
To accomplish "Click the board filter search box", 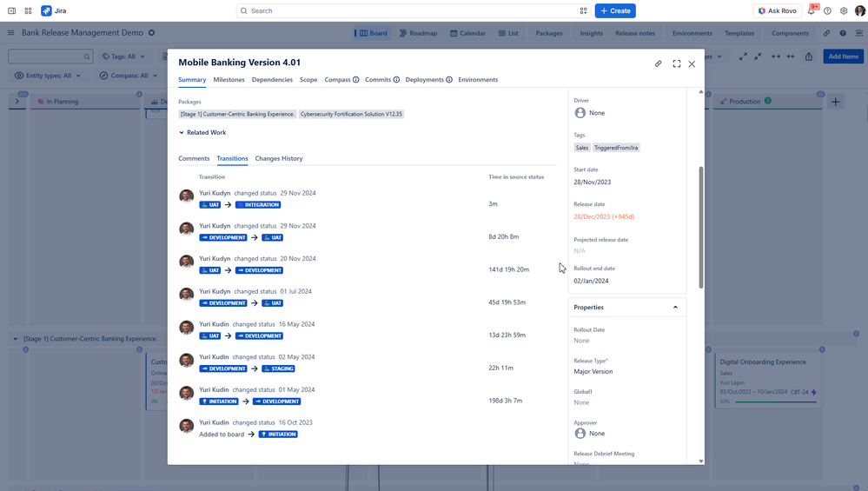I will click(x=50, y=56).
